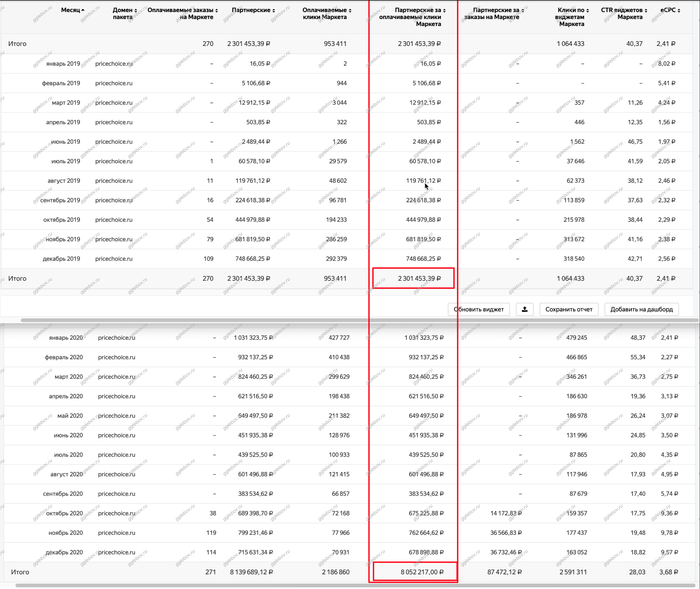
Task: Sort by Оплачиваемые заказы на Маркете header
Action: pyautogui.click(x=217, y=10)
